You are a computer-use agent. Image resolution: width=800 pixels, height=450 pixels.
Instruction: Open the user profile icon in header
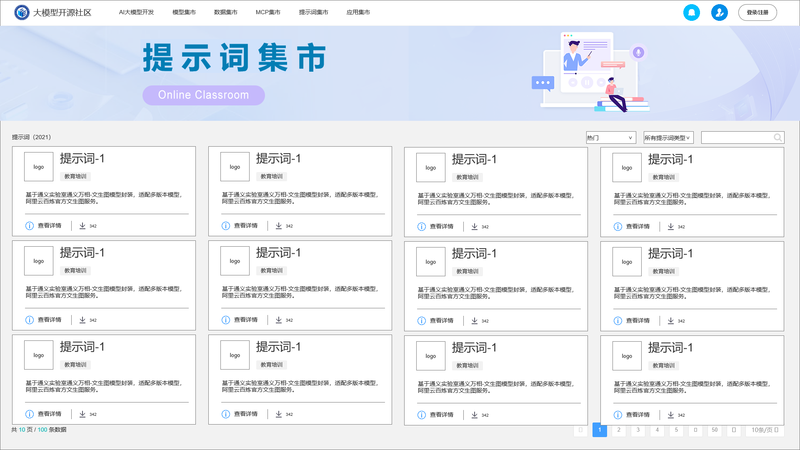click(x=719, y=12)
